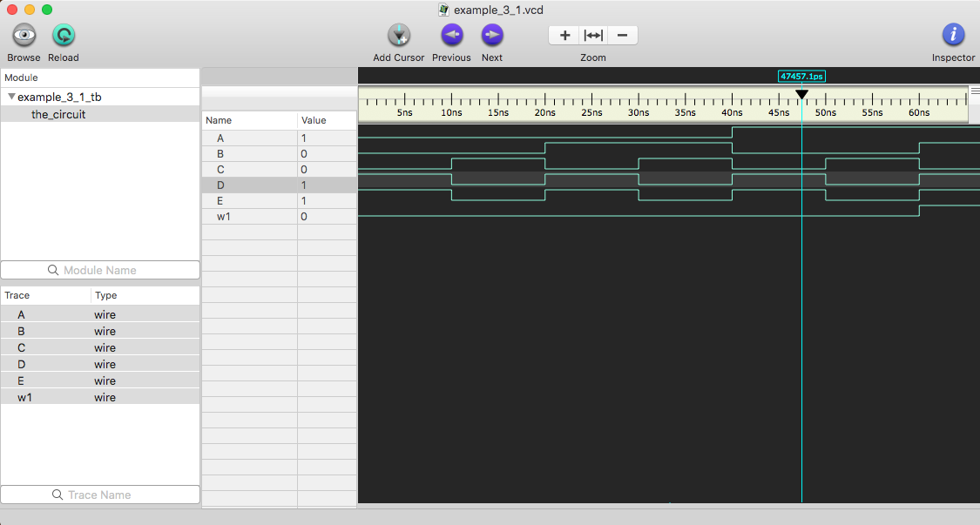Click the value cell of signal w1
This screenshot has height=525, width=980.
[327, 216]
